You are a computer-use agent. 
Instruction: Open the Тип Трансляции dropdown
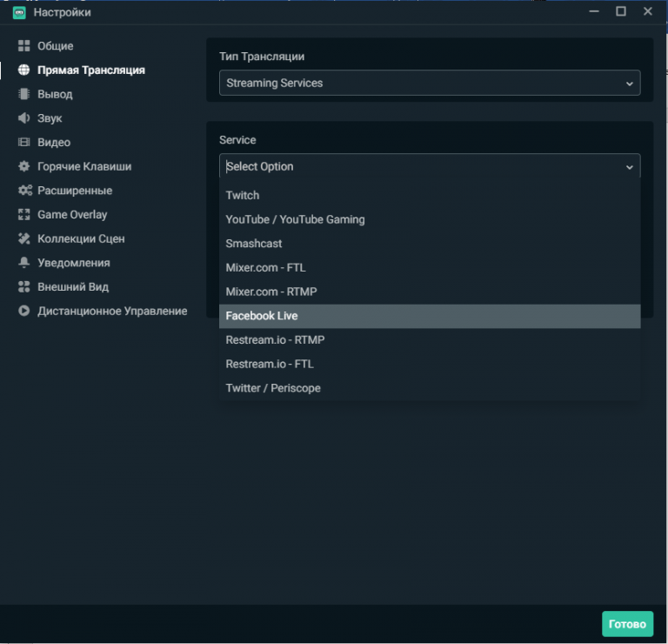[429, 84]
